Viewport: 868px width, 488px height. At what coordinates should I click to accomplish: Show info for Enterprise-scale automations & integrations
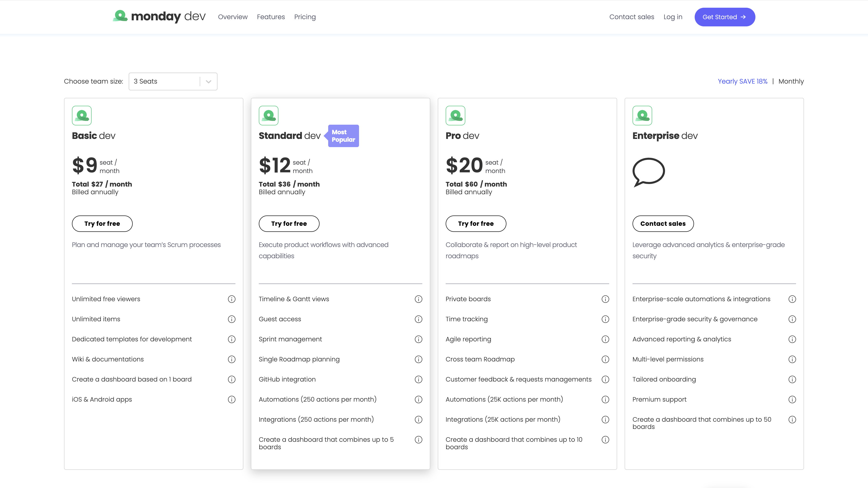click(792, 299)
